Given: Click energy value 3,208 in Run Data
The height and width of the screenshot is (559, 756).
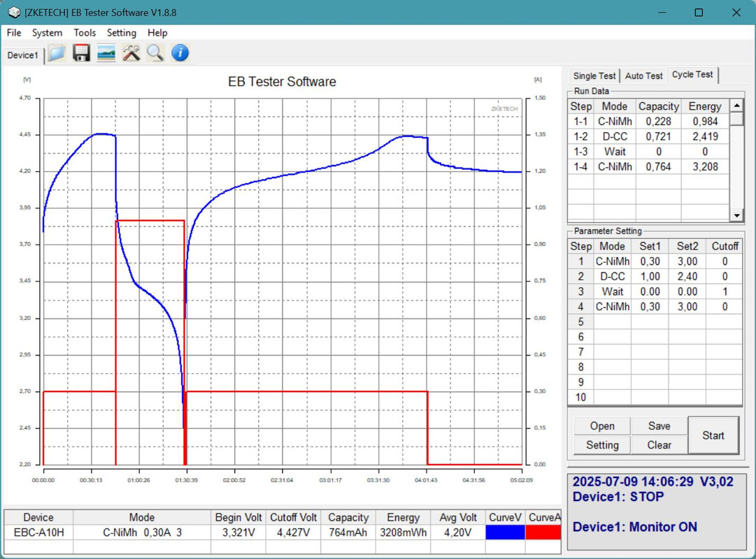Looking at the screenshot, I should coord(705,166).
